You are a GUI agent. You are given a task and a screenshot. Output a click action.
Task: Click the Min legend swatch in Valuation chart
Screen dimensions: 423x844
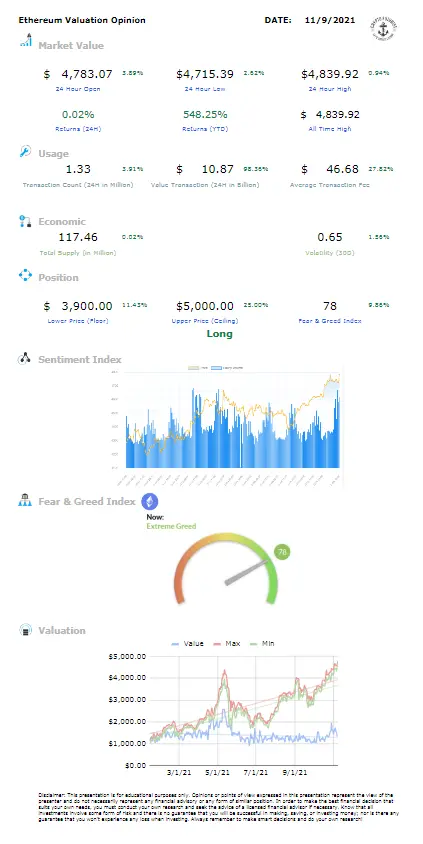click(x=253, y=643)
